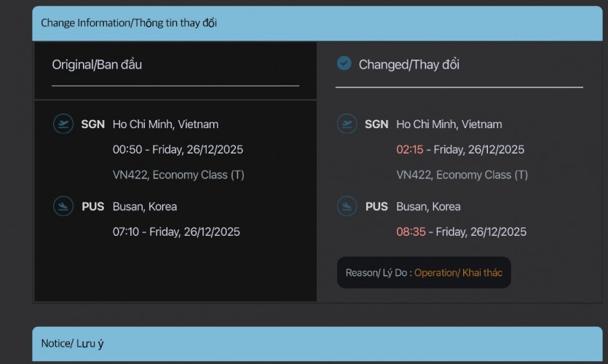The height and width of the screenshot is (364, 608).
Task: Toggle the checkmark beside Changed/Thay đổi
Action: click(344, 64)
